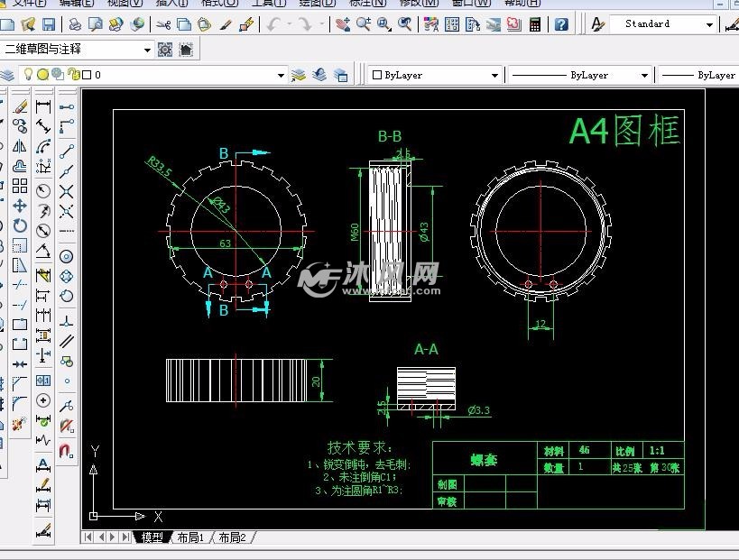Screen dimensions: 739x560
Task: Select the Erase tool in Modify toolbar
Action: (20, 106)
